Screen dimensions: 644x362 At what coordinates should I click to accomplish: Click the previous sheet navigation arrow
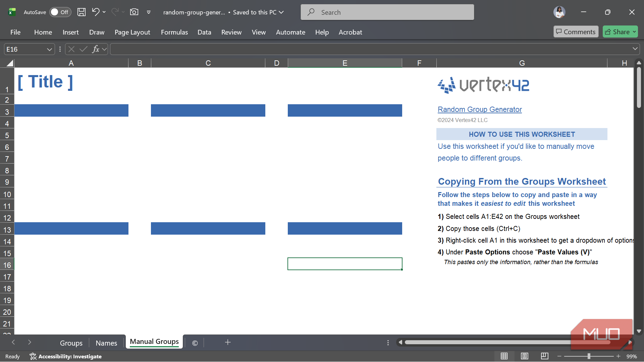[x=13, y=342]
